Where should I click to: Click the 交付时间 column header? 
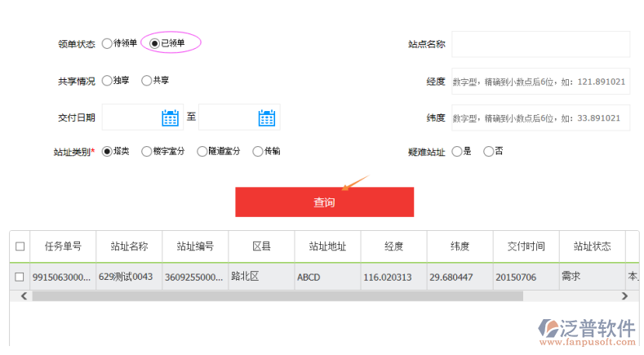(x=526, y=246)
